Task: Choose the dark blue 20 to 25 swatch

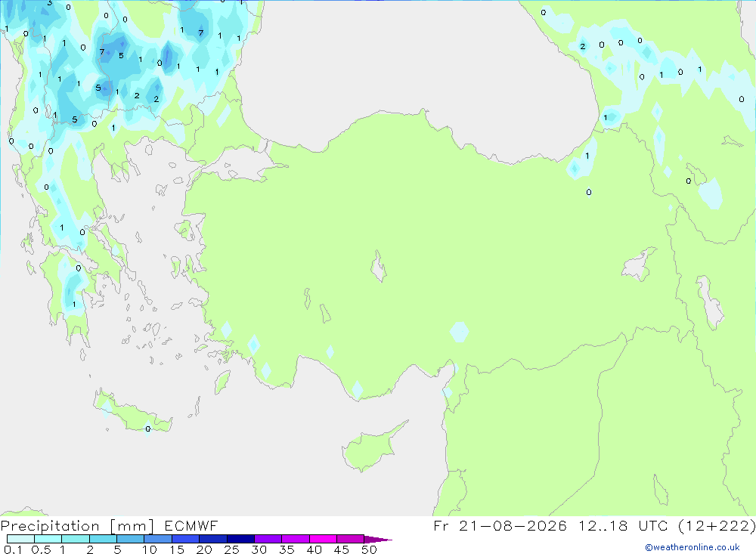Action: click(x=213, y=539)
